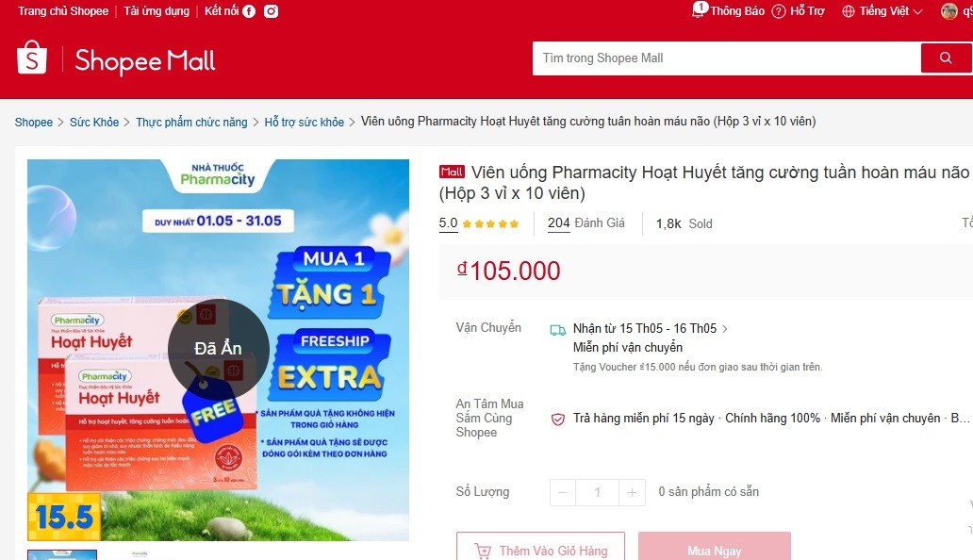The height and width of the screenshot is (560, 973).
Task: Open the Thông Báo notification bell
Action: click(x=700, y=9)
